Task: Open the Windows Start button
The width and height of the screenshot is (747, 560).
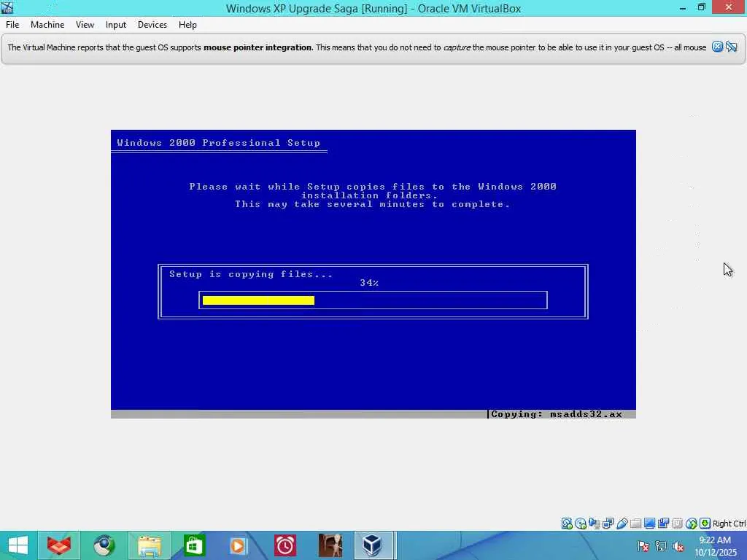Action: click(18, 545)
